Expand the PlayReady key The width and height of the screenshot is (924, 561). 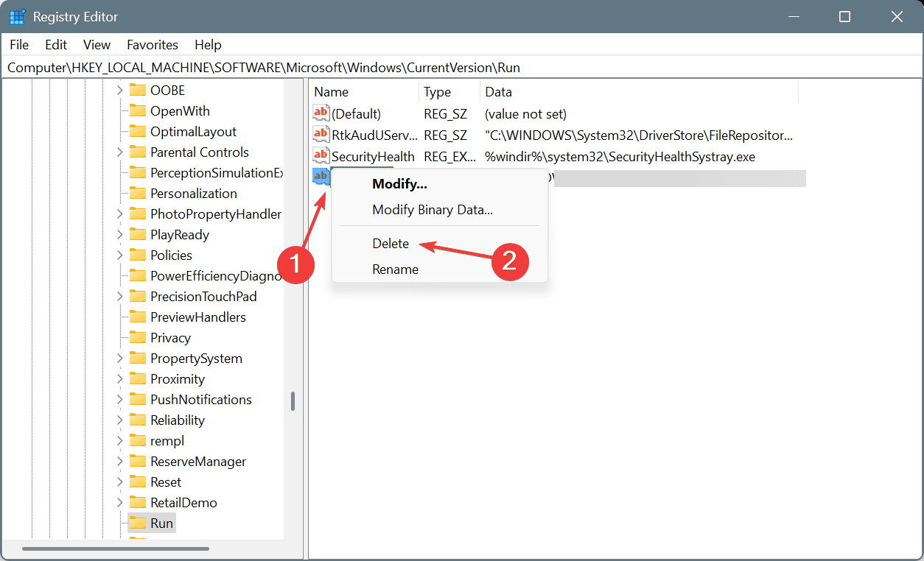tap(119, 235)
